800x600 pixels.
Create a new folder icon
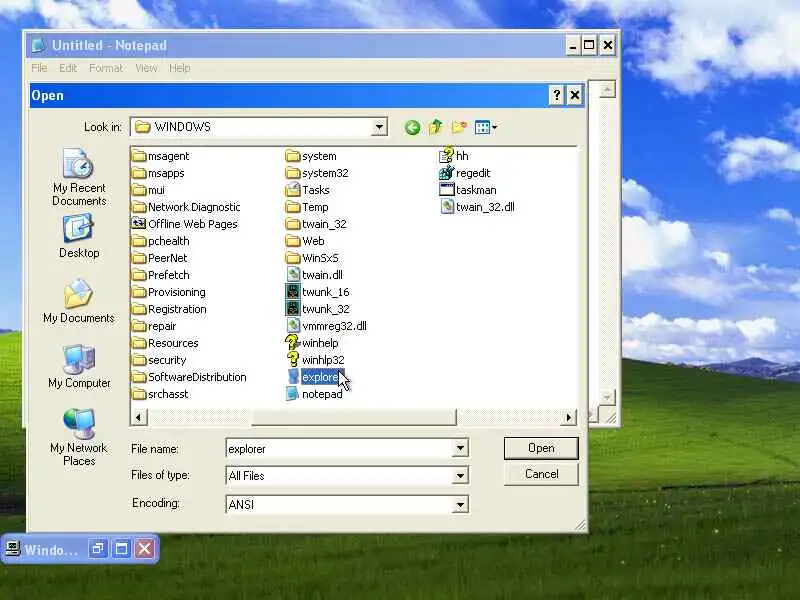459,127
